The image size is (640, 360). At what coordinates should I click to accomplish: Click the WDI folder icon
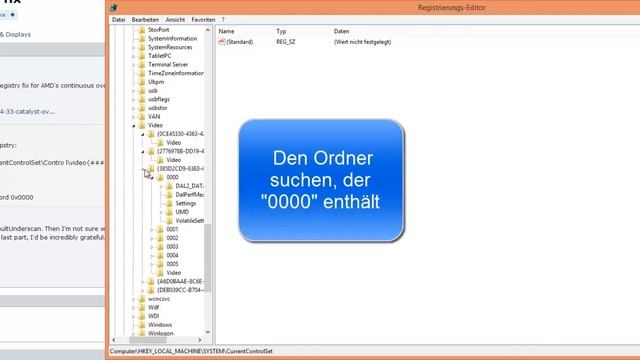pyautogui.click(x=142, y=316)
